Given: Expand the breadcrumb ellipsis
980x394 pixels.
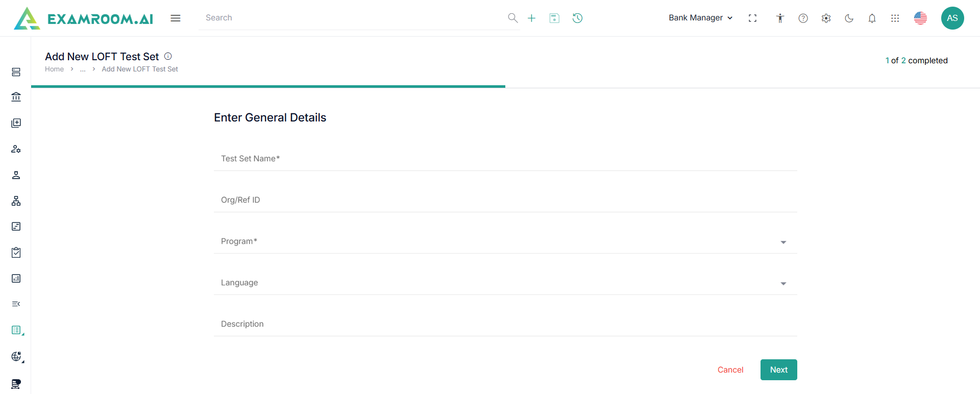Looking at the screenshot, I should pyautogui.click(x=83, y=69).
